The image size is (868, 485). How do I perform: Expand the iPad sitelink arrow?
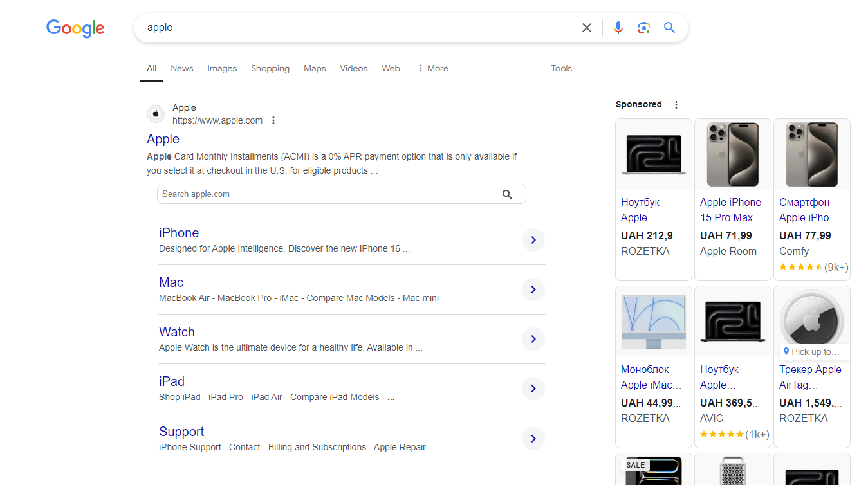click(533, 389)
